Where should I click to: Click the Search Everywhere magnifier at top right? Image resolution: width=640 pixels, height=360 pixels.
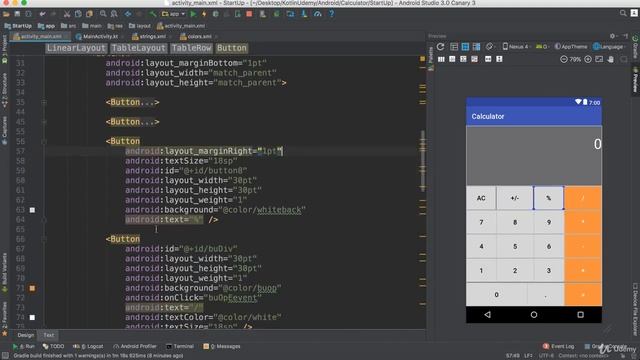623,13
